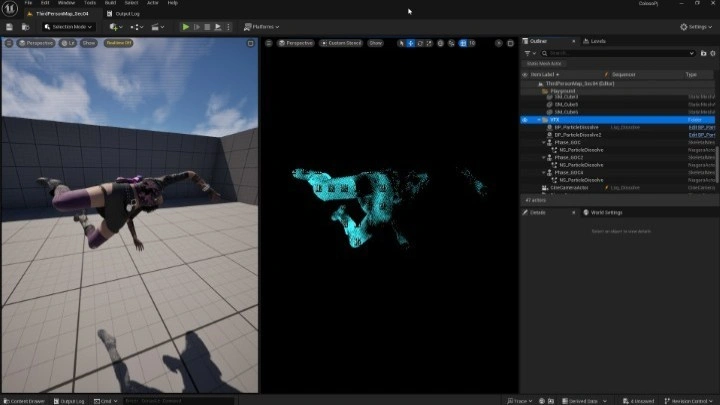Image resolution: width=720 pixels, height=405 pixels.
Task: Click the Unreal Engine logo icon
Action: [x=9, y=8]
